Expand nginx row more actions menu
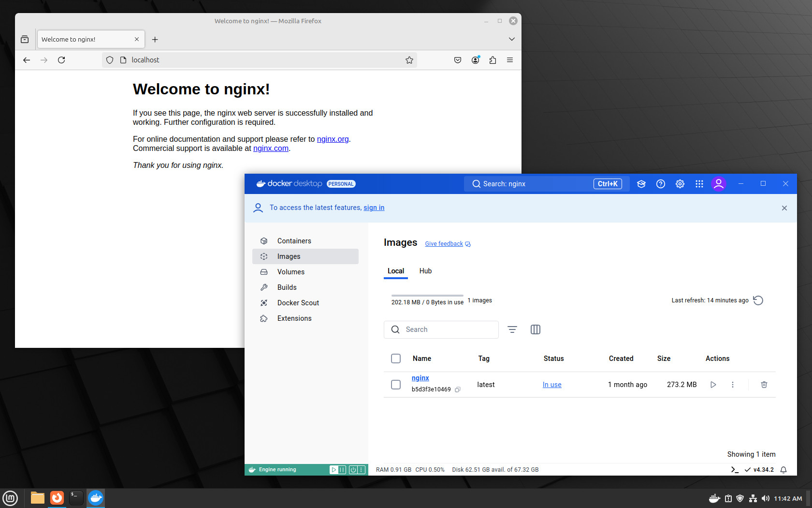This screenshot has height=508, width=812. 733,385
